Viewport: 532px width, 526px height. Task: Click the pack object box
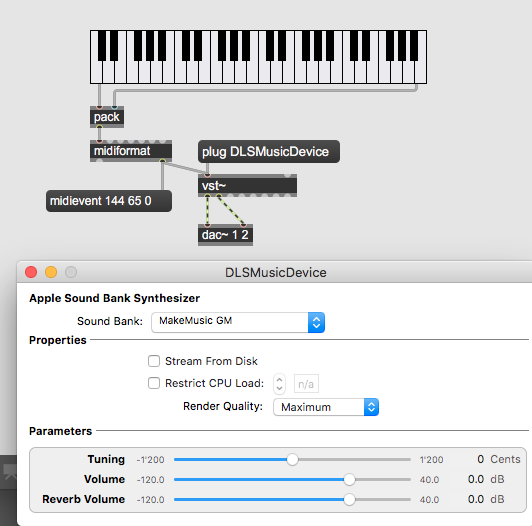(x=107, y=117)
